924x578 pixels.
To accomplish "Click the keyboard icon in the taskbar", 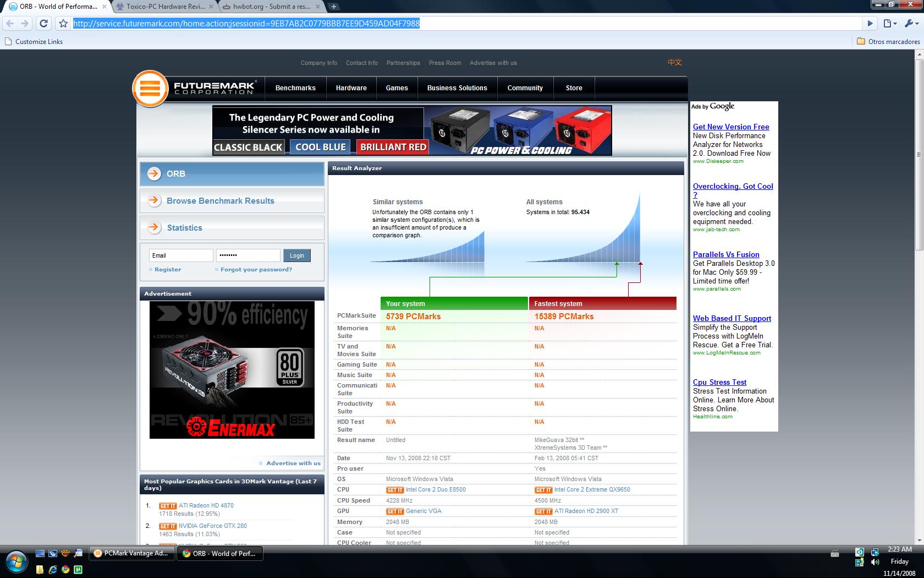I will 834,554.
